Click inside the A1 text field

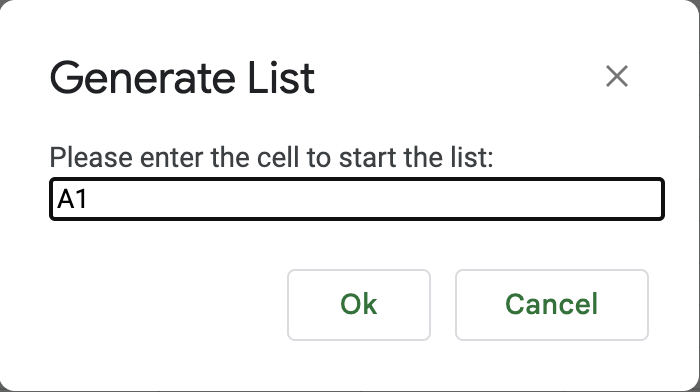point(357,199)
